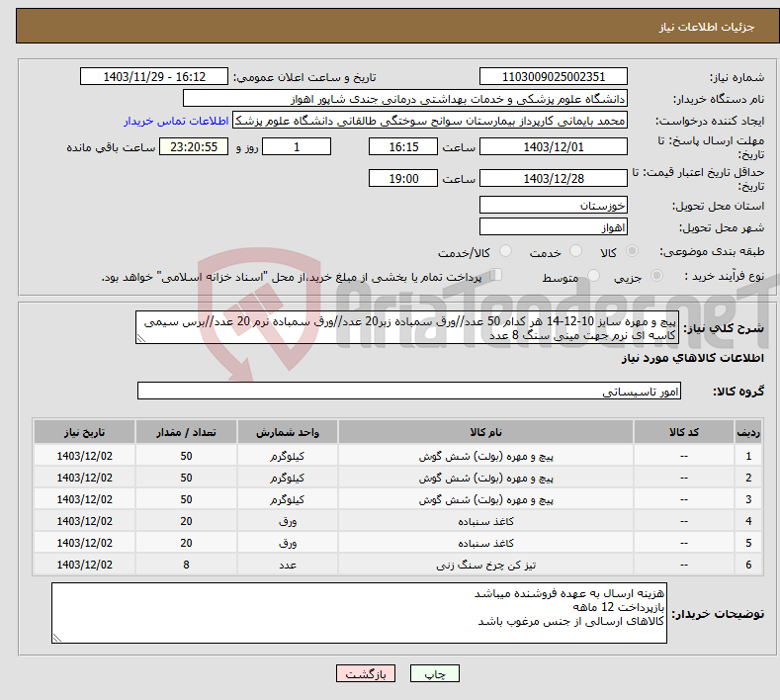Click the جزئیات اطلاعات نیاز page header

[x=707, y=27]
